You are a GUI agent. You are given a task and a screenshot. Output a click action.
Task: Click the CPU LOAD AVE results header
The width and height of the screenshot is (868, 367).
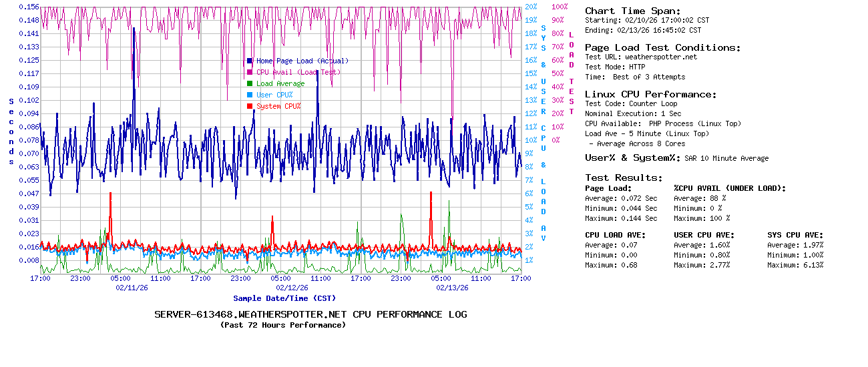pos(615,235)
